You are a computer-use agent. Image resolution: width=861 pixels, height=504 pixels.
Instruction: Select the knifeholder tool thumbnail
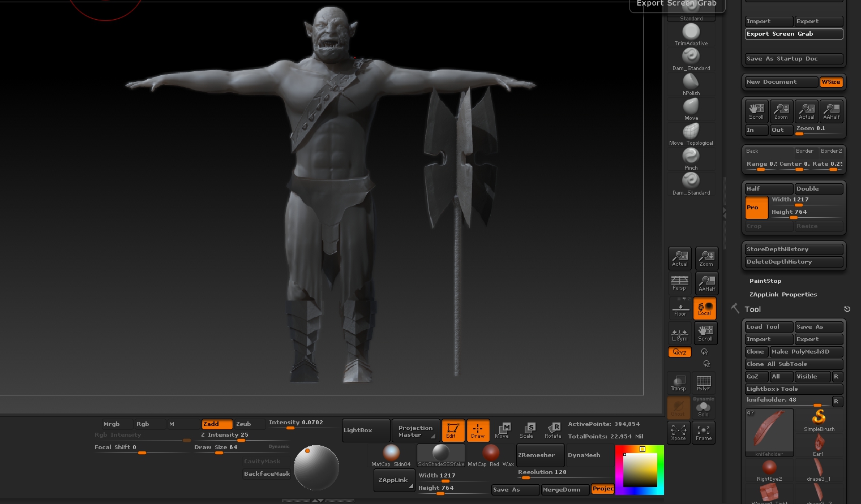(769, 433)
